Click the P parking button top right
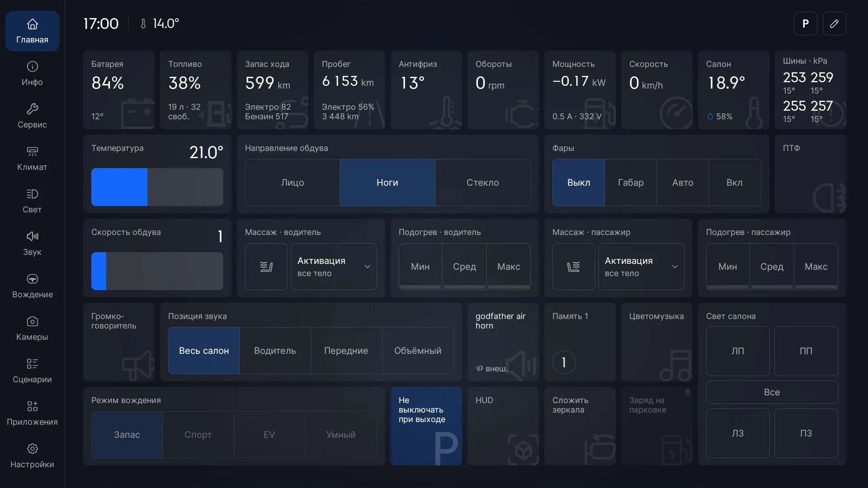This screenshot has width=868, height=488. click(805, 23)
